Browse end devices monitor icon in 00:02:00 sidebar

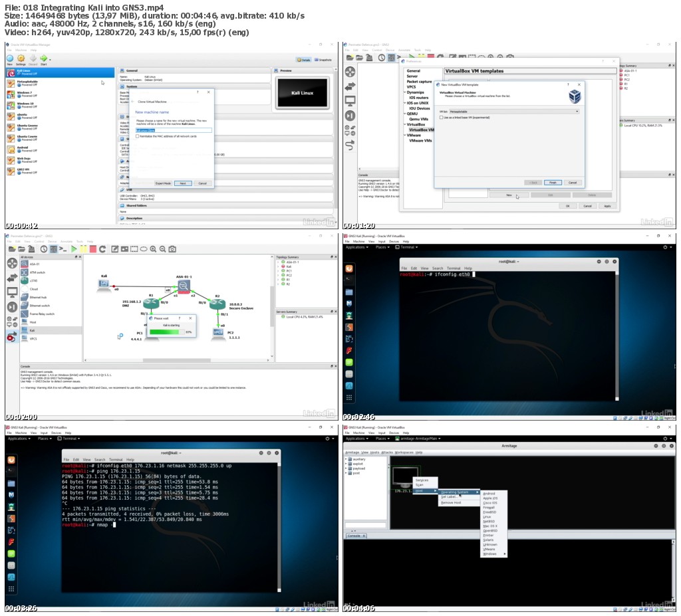tap(12, 292)
